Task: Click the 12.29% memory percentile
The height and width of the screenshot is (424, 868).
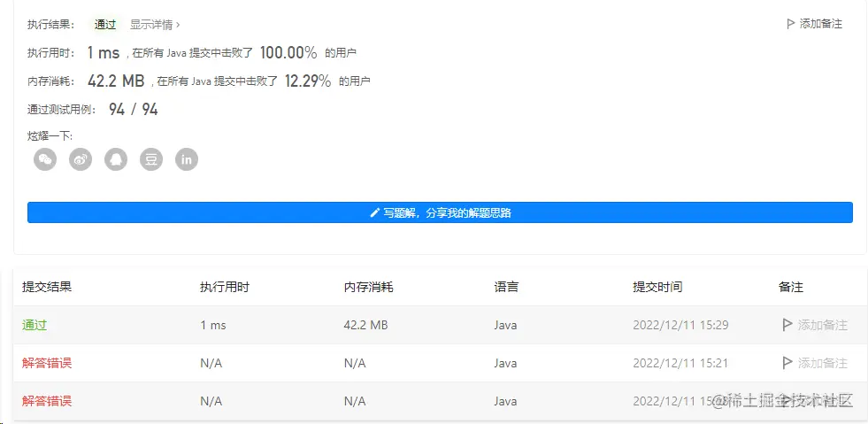Action: (308, 81)
